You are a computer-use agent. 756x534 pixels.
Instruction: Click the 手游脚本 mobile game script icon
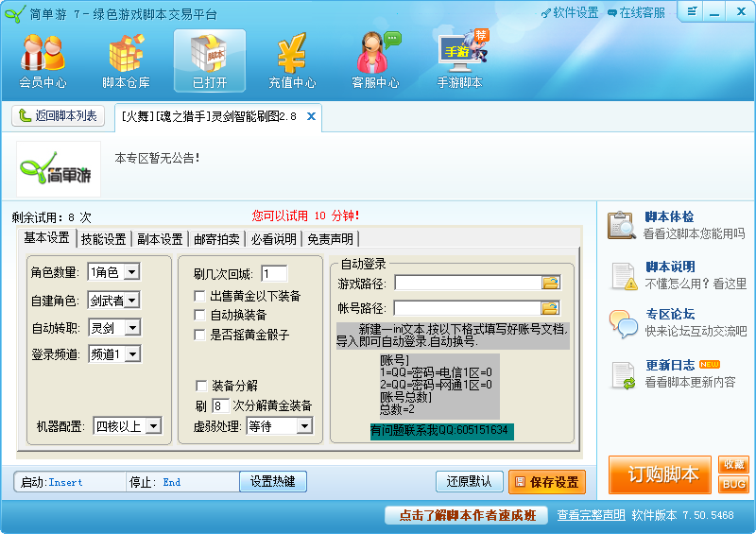pos(460,61)
